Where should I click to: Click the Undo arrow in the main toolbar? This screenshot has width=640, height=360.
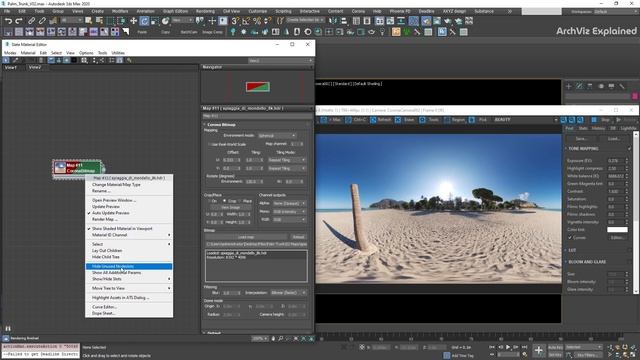click(8, 21)
